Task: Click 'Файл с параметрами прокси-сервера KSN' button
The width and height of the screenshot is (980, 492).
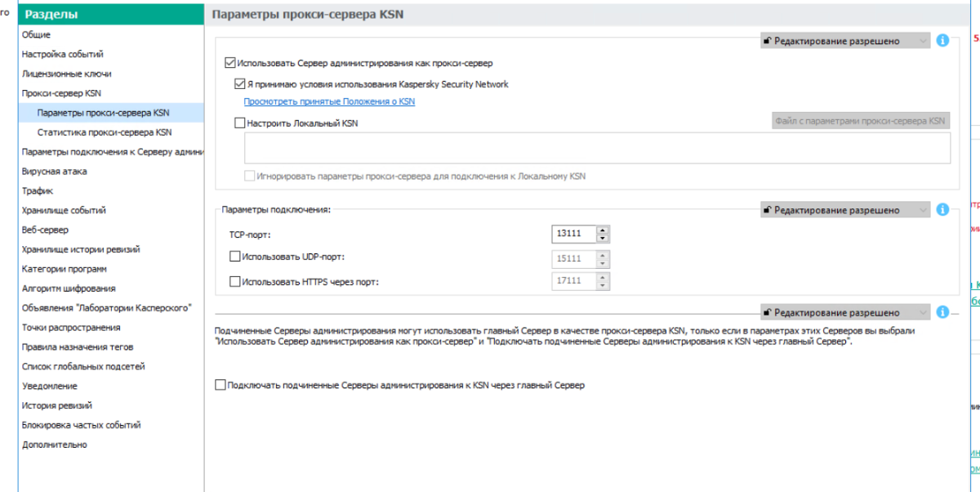Action: pyautogui.click(x=860, y=121)
